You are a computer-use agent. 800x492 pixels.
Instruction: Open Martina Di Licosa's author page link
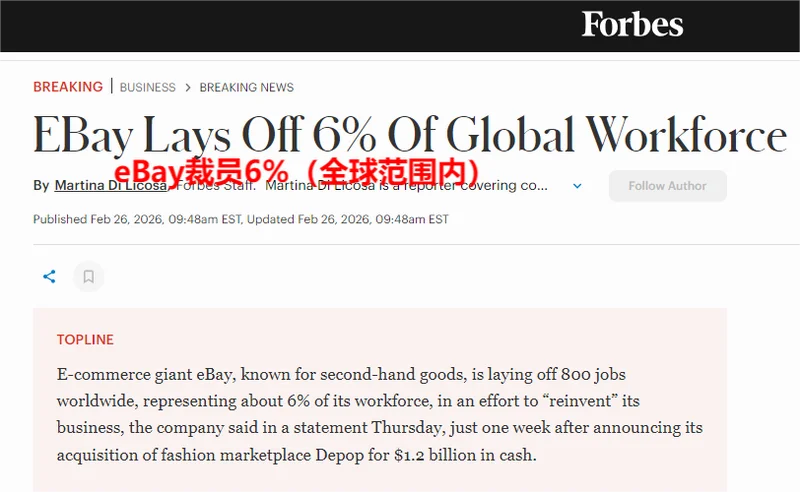(110, 186)
